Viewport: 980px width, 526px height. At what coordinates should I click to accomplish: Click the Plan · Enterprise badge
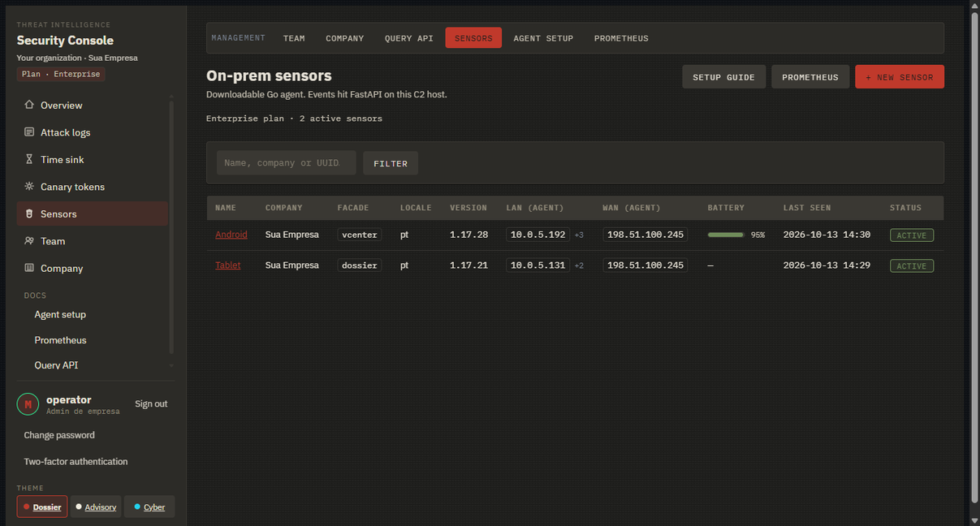(61, 74)
